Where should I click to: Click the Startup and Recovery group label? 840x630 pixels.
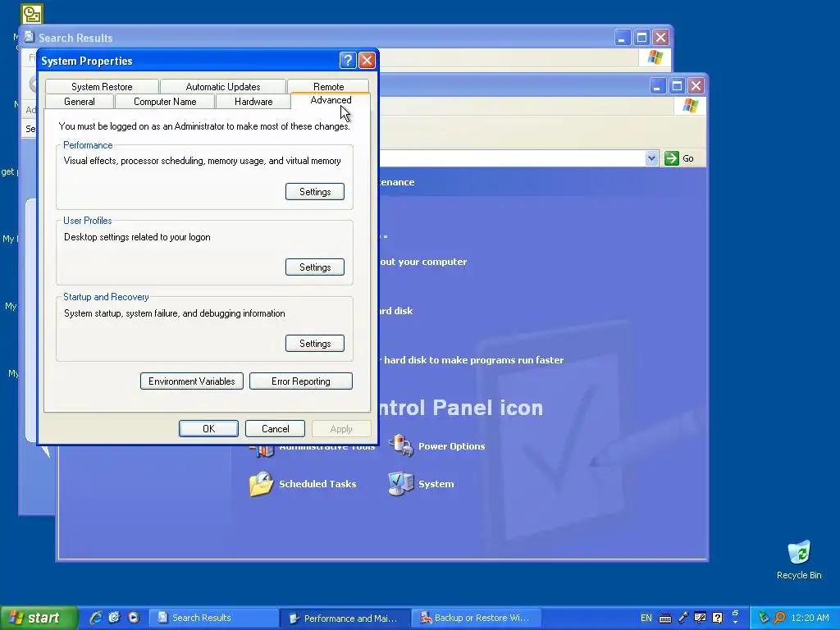(x=106, y=297)
